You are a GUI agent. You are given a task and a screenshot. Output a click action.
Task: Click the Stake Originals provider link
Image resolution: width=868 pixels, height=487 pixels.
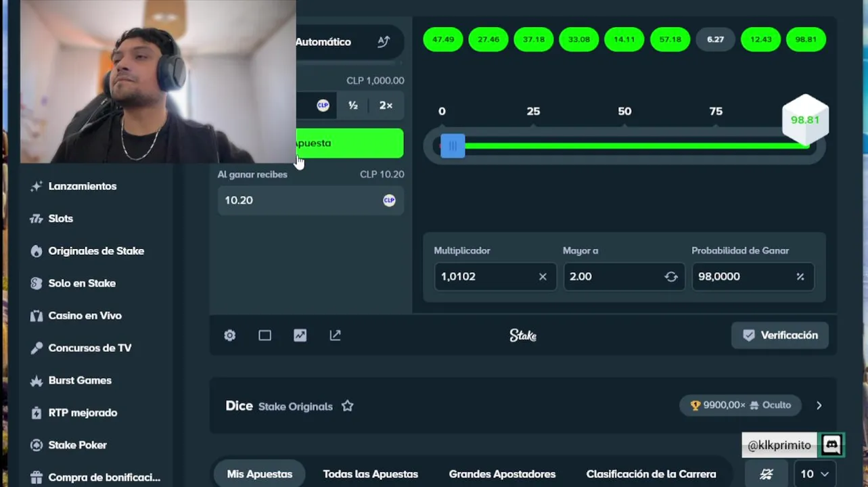pos(296,407)
